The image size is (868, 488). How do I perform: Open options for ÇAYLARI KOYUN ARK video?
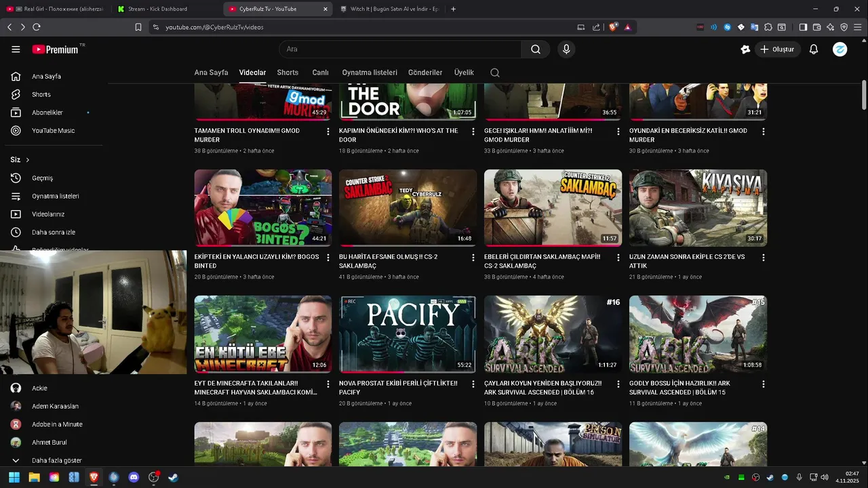[x=618, y=384]
